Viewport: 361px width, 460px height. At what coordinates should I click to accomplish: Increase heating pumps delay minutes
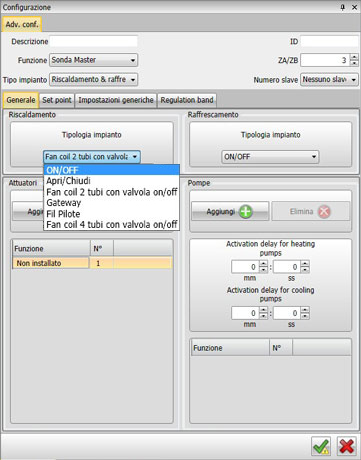263,264
